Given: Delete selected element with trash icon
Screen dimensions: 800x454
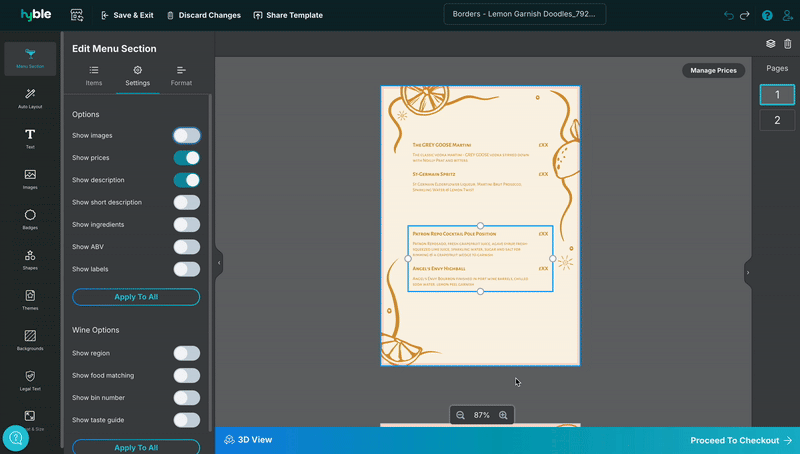Looking at the screenshot, I should click(788, 44).
